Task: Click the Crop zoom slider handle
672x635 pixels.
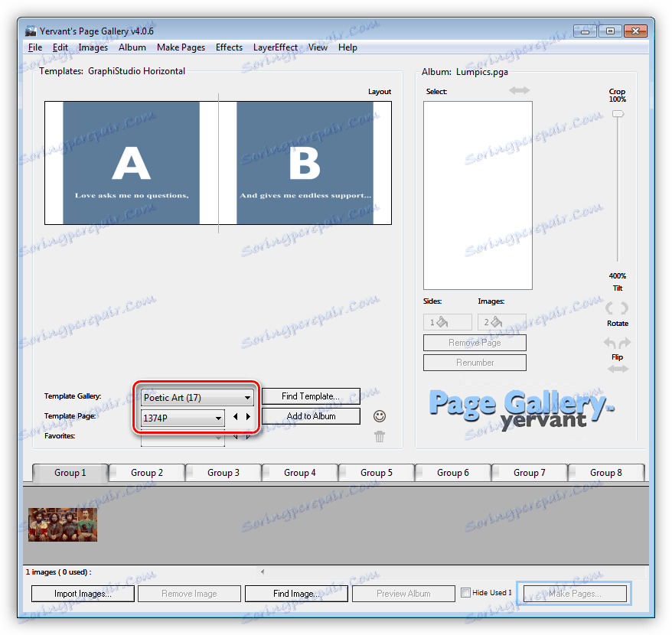Action: 618,114
